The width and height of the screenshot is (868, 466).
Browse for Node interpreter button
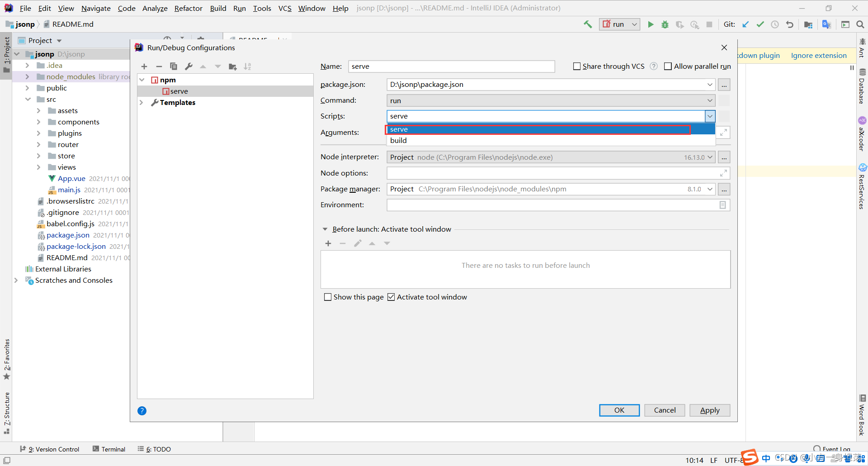(724, 157)
